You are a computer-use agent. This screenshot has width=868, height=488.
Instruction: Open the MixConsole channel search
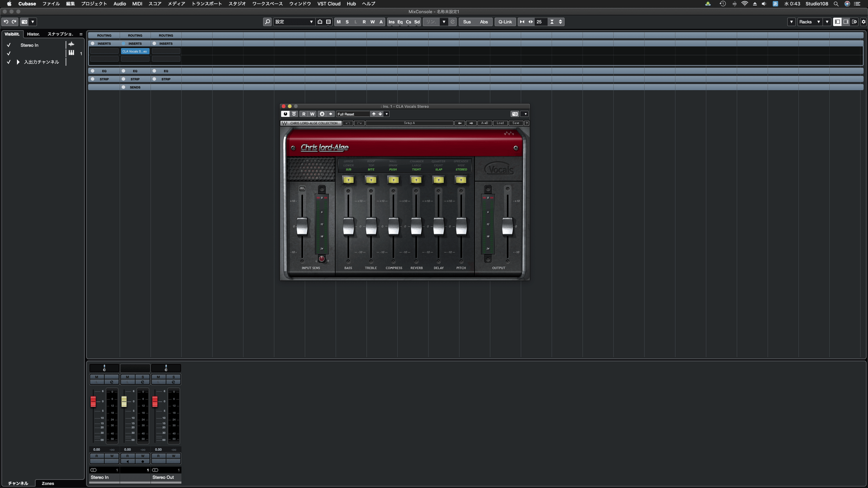click(268, 22)
